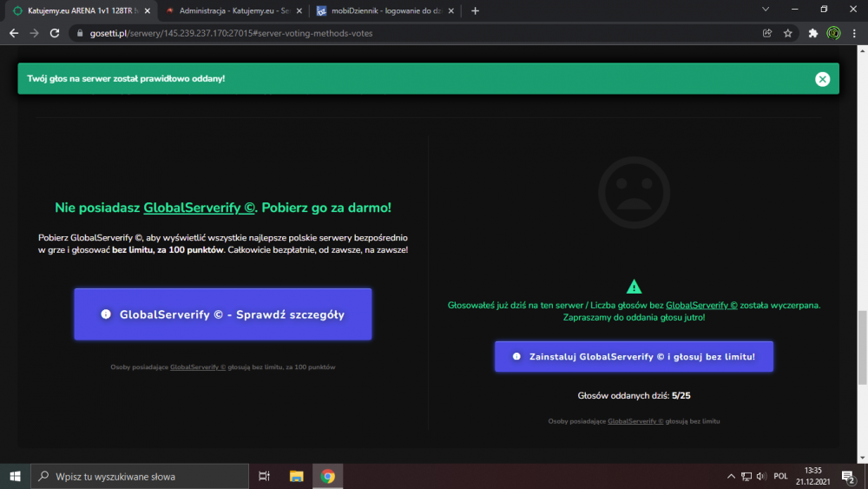
Task: Click the Windows taskbar search box
Action: point(140,476)
